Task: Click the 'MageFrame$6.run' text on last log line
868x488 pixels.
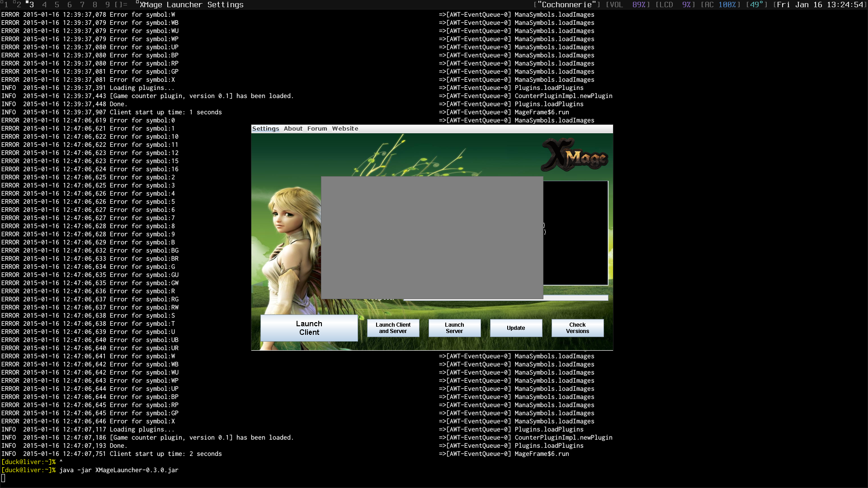Action: [x=542, y=454]
